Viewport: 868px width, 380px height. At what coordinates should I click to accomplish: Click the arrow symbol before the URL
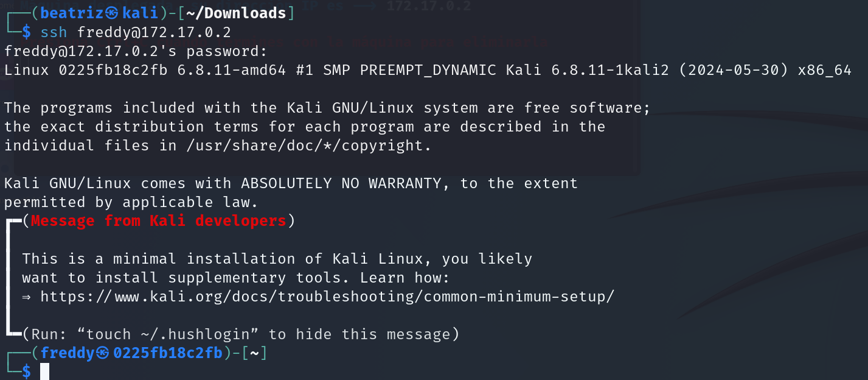tap(28, 297)
